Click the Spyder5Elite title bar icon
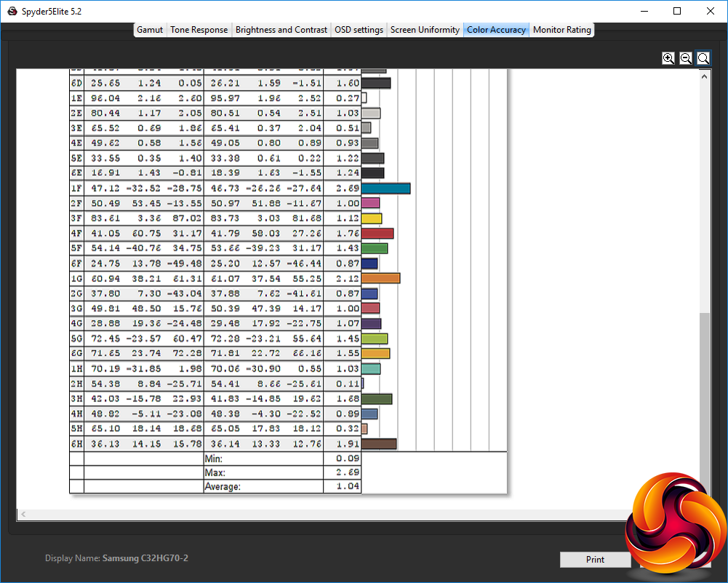Image resolution: width=728 pixels, height=583 pixels. click(12, 11)
